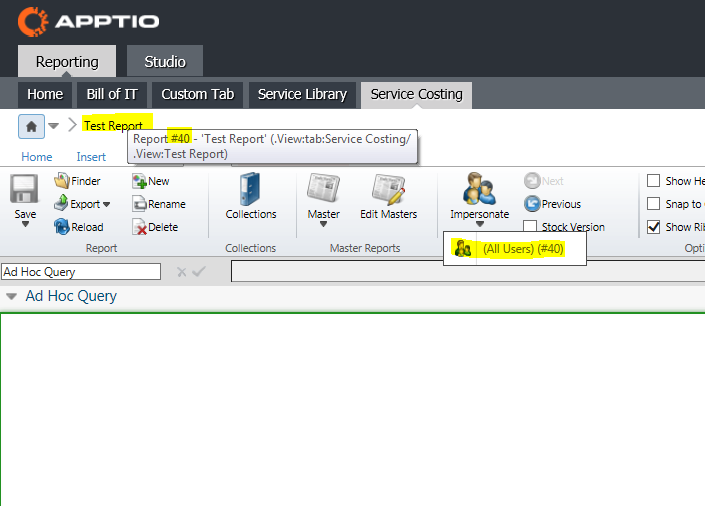
Task: Expand the Impersonate dropdown arrow
Action: tap(480, 224)
